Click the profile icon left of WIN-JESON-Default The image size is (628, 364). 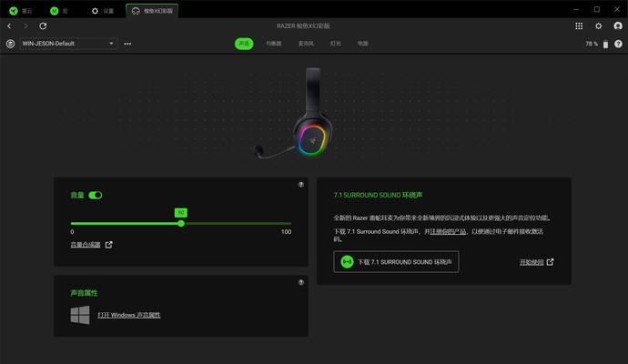tap(10, 44)
